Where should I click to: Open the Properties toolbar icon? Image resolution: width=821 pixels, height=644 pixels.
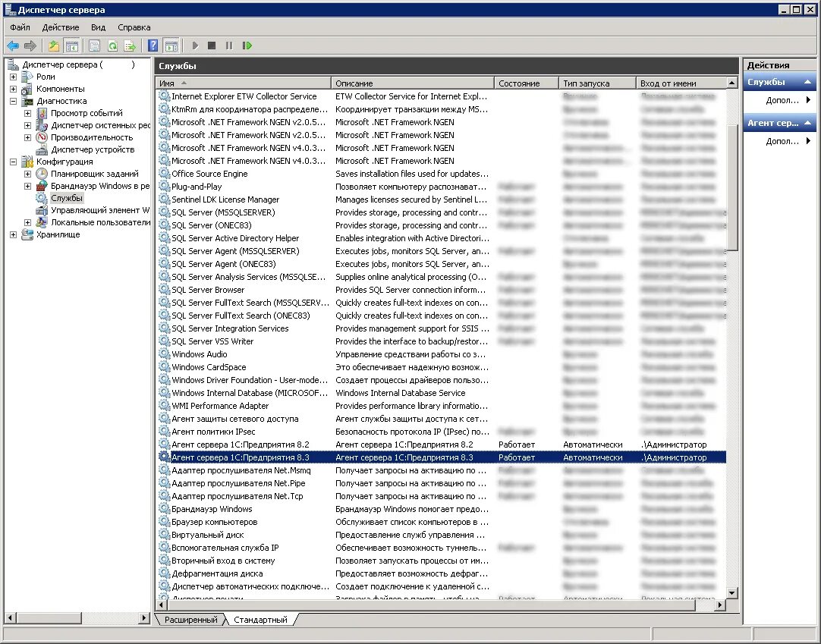click(94, 46)
